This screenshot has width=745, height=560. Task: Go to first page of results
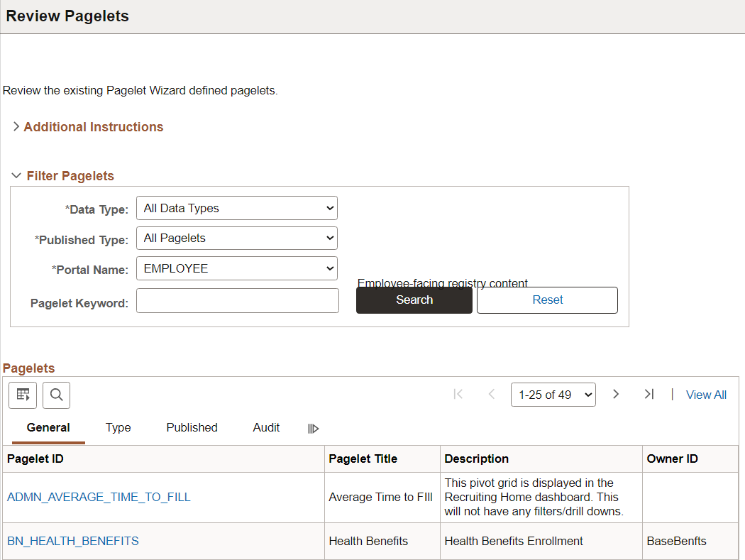click(x=458, y=394)
